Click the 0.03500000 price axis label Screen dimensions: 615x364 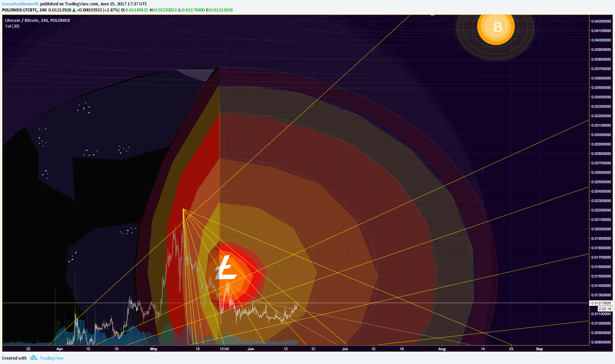[601, 88]
